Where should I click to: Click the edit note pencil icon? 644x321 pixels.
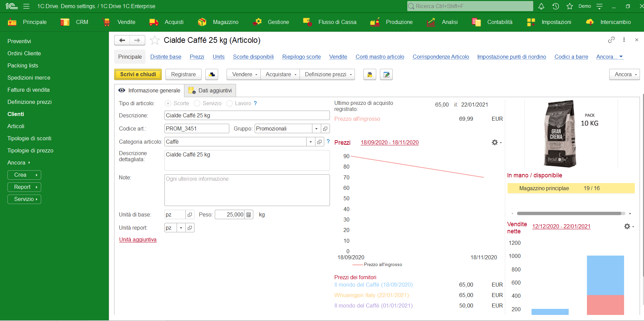coord(386,75)
